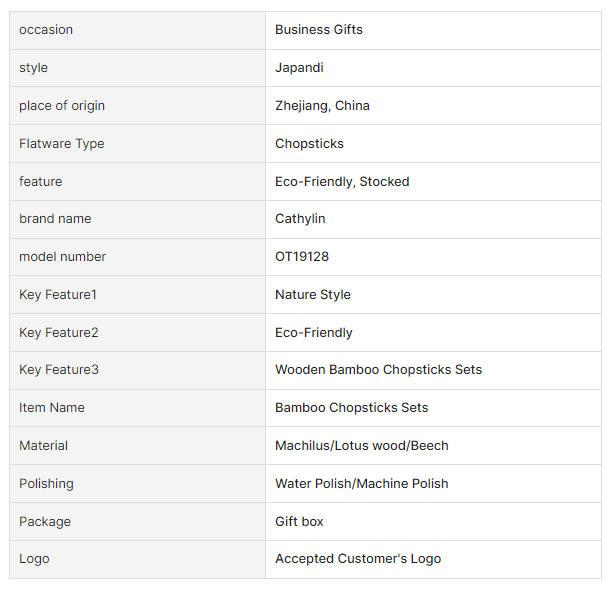Click the 'model number' label

click(x=62, y=257)
